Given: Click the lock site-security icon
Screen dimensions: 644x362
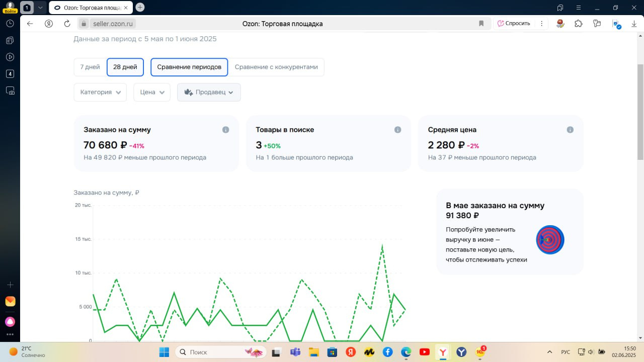Looking at the screenshot, I should point(84,24).
